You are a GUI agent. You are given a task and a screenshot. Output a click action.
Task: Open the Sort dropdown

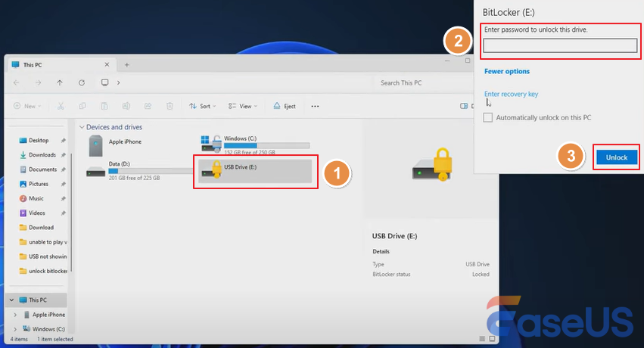pyautogui.click(x=202, y=106)
